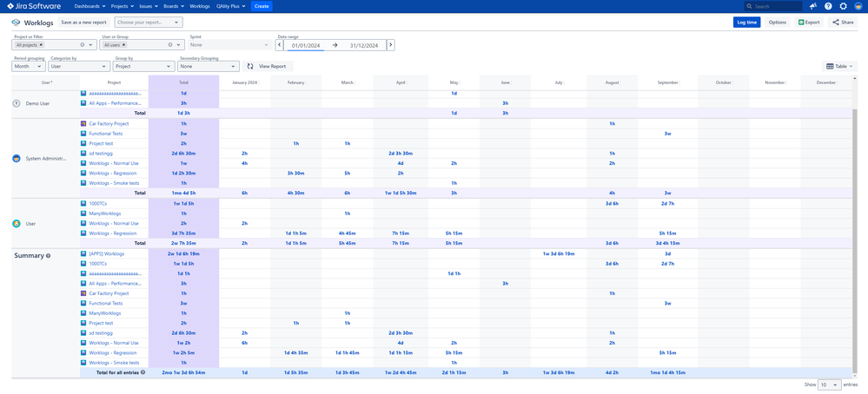The height and width of the screenshot is (394, 868).
Task: Clear the User or Group field
Action: 170,45
